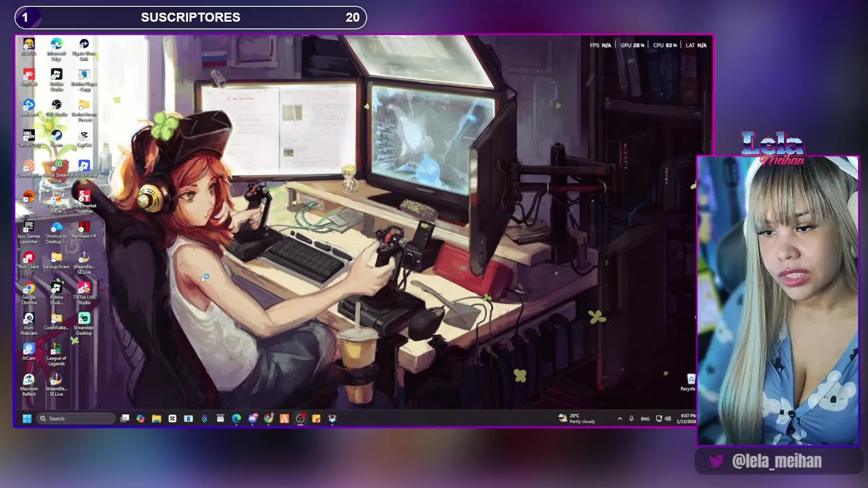Open the taskbar clock and date
This screenshot has height=488, width=868.
coord(686,419)
